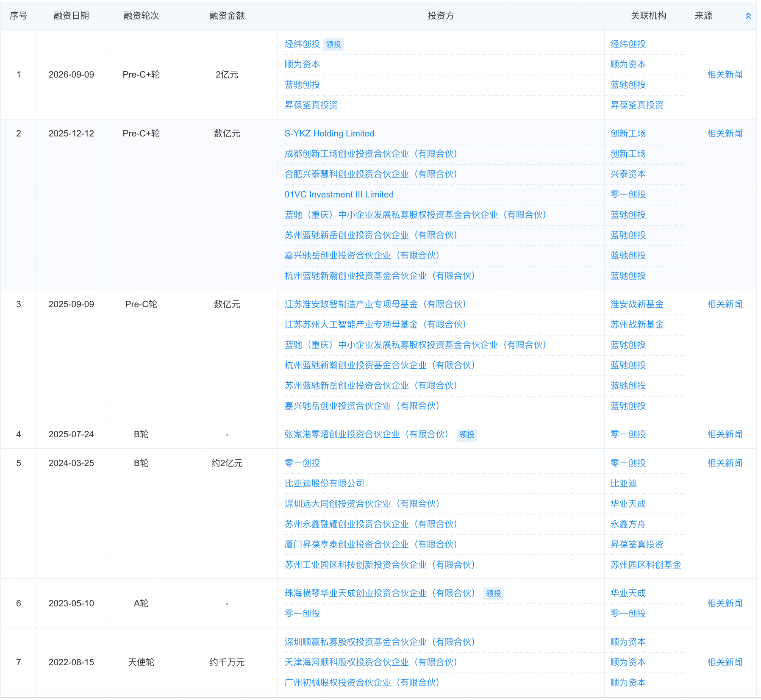The image size is (761, 700).
Task: Select the 关联机构 column header
Action: 648,16
